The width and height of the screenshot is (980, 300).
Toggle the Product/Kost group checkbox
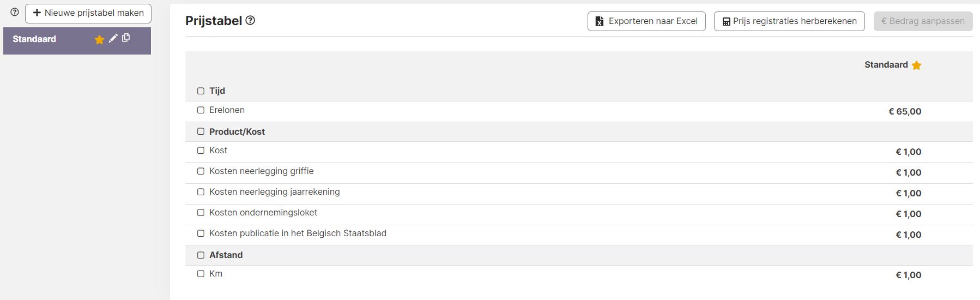pyautogui.click(x=201, y=131)
